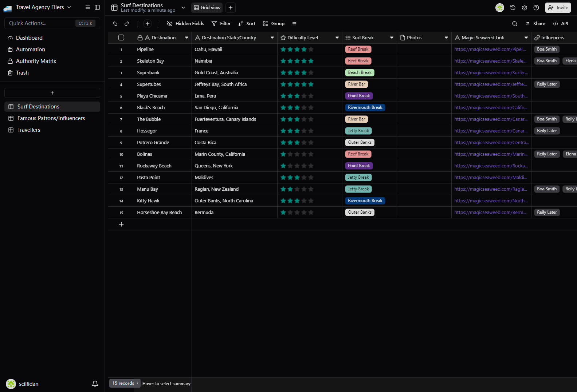This screenshot has height=392, width=577.
Task: Open the Difficulty Level column dropdown arrow
Action: [337, 38]
